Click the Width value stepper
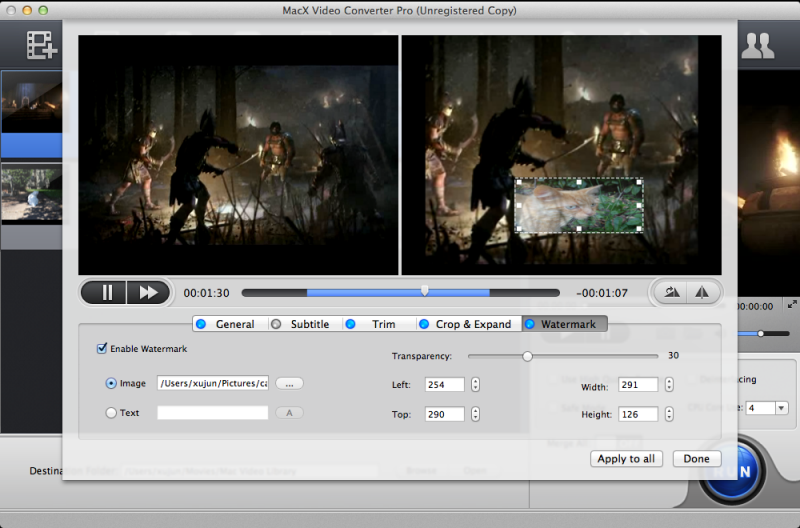 (669, 385)
